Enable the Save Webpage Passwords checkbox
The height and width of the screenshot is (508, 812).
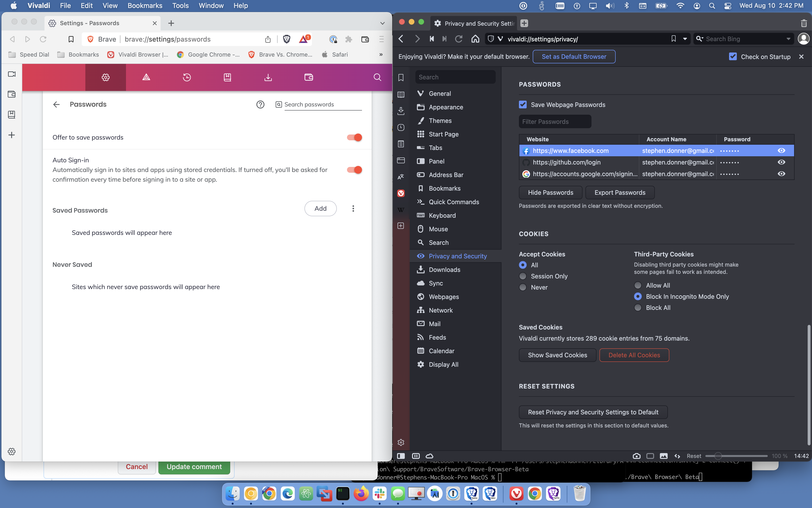[522, 104]
